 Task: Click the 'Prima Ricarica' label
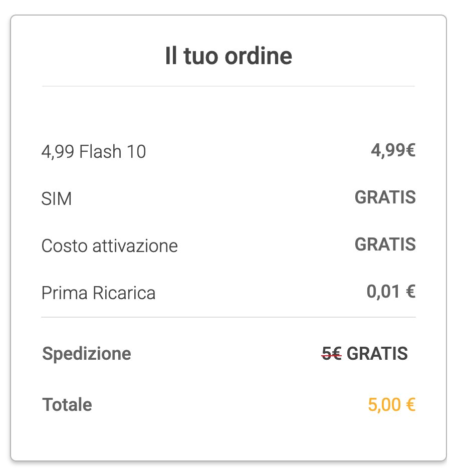point(98,293)
